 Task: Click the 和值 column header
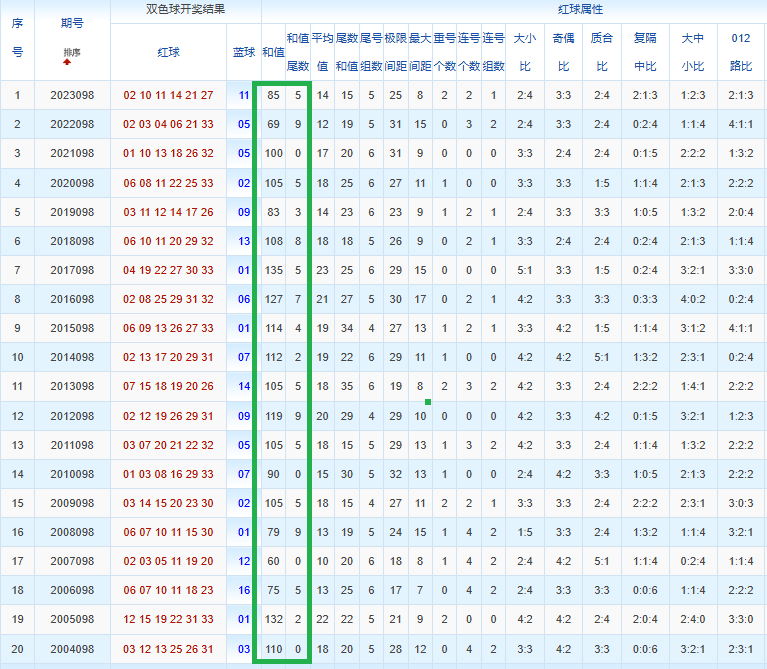(273, 52)
